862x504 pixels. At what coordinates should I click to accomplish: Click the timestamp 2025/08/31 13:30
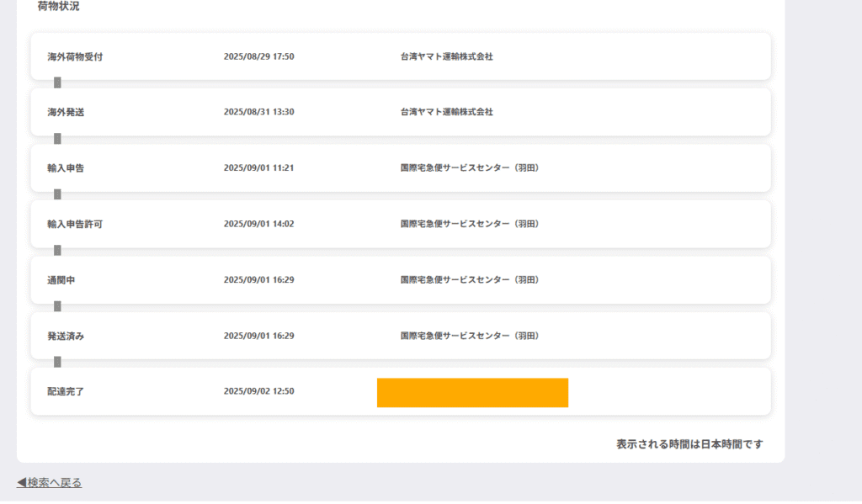(258, 112)
